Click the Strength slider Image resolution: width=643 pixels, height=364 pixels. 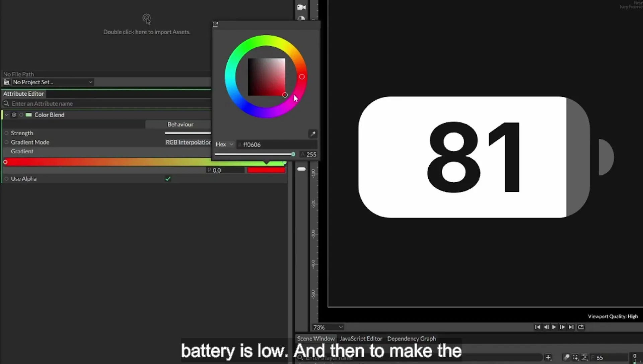[188, 133]
